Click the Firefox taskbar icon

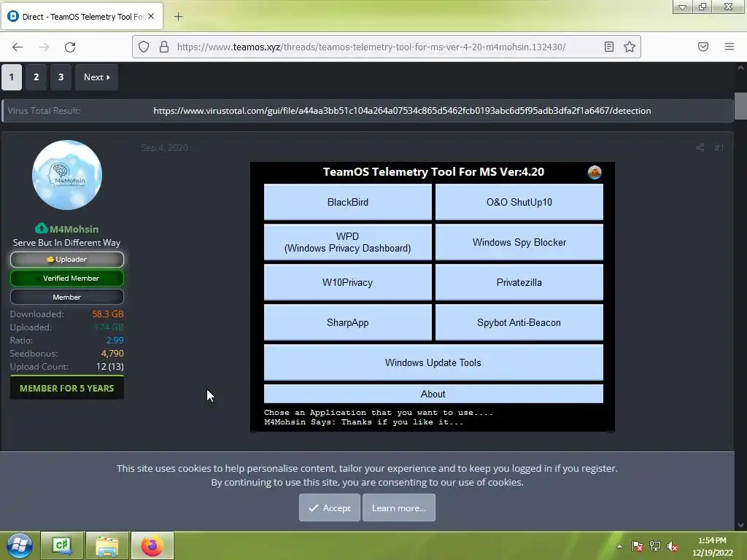(x=152, y=545)
